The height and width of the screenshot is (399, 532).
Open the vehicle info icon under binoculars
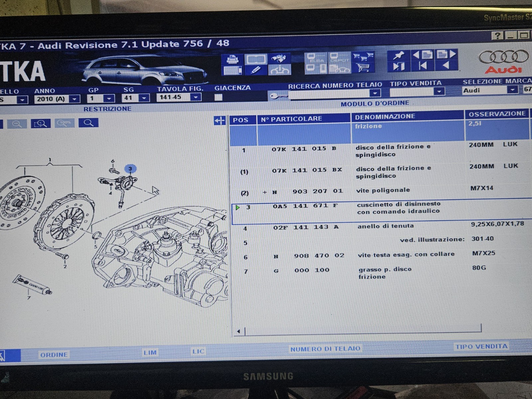pyautogui.click(x=279, y=69)
